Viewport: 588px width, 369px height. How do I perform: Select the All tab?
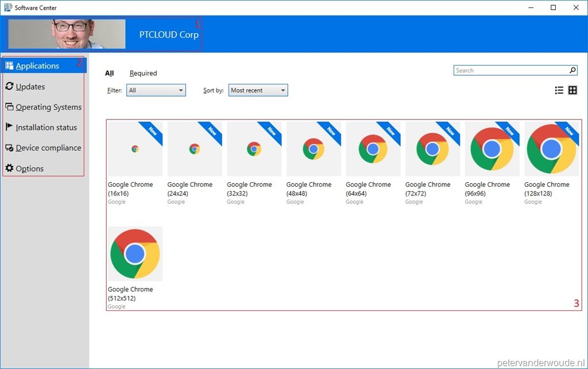tap(109, 73)
